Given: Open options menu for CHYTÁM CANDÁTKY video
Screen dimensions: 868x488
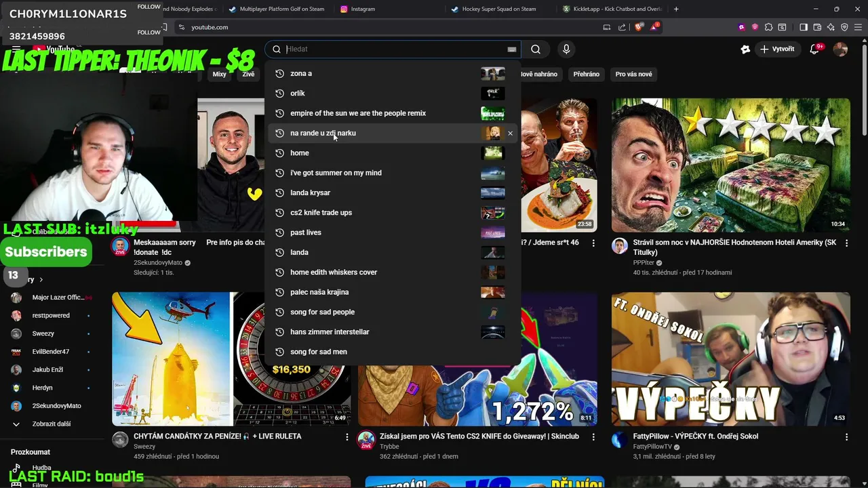Looking at the screenshot, I should (x=347, y=437).
